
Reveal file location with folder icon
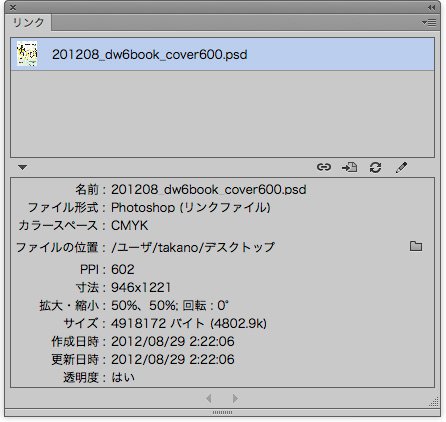416,246
